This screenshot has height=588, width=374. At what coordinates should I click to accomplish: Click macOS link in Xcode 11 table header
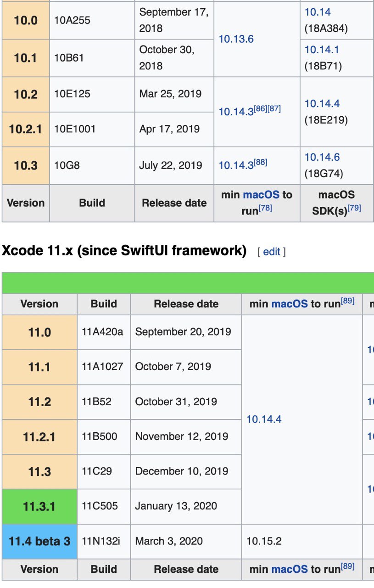coord(289,304)
